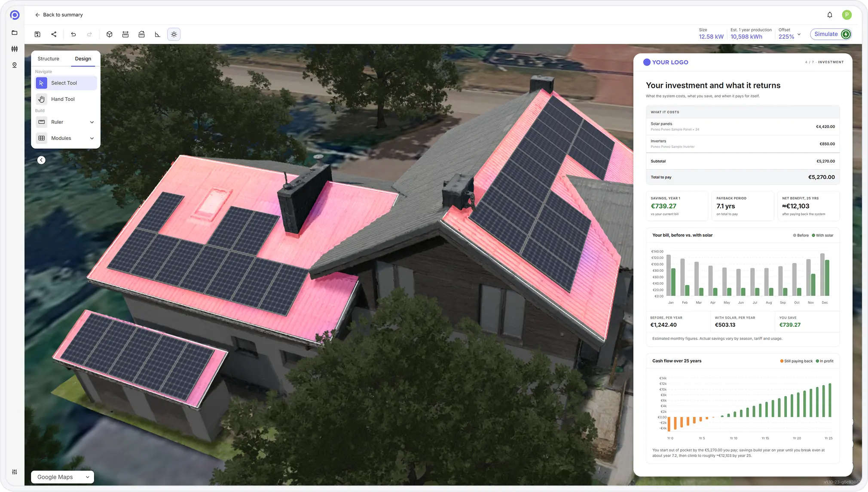868x492 pixels.
Task: Open the equalizer sliders sidebar icon
Action: click(15, 49)
